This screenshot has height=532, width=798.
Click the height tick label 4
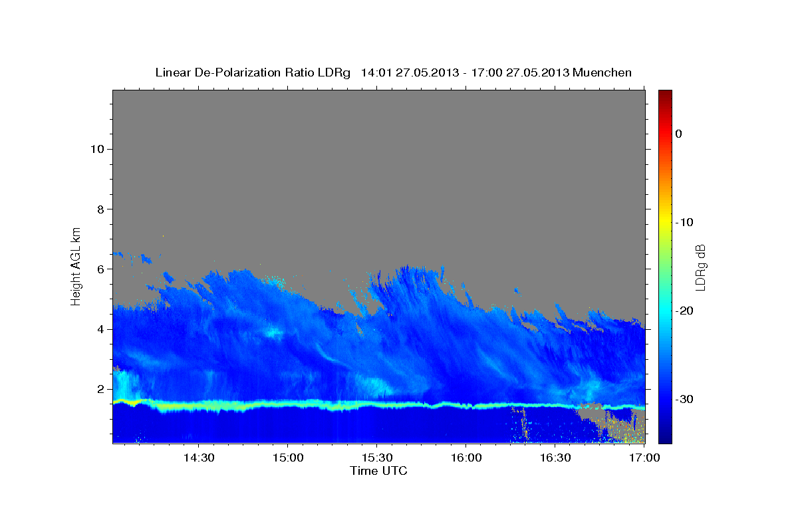click(101, 329)
